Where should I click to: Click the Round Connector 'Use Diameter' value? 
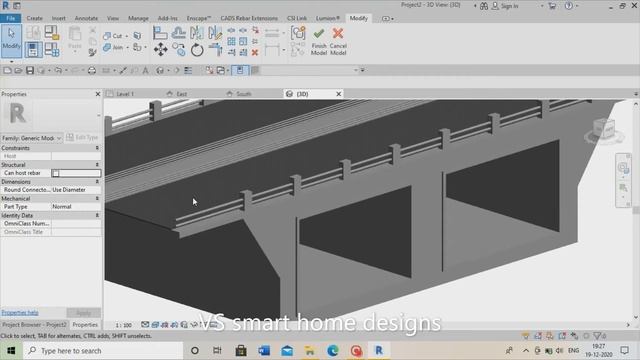tap(76, 190)
